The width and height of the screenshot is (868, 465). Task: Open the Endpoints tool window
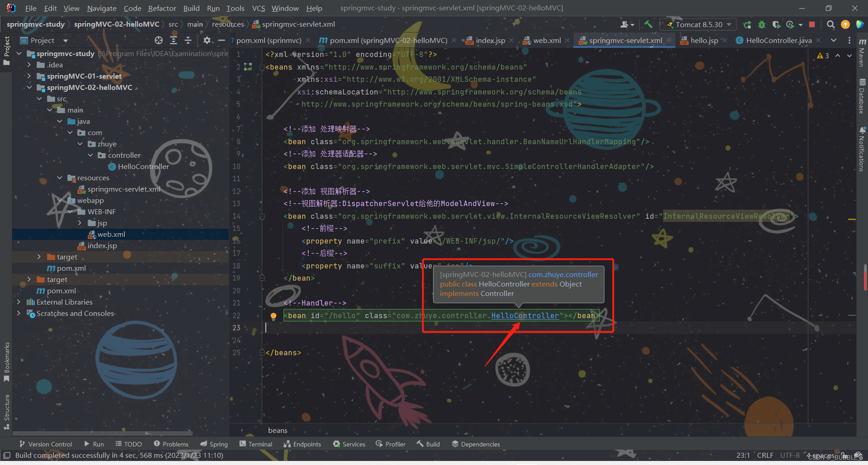coord(302,444)
